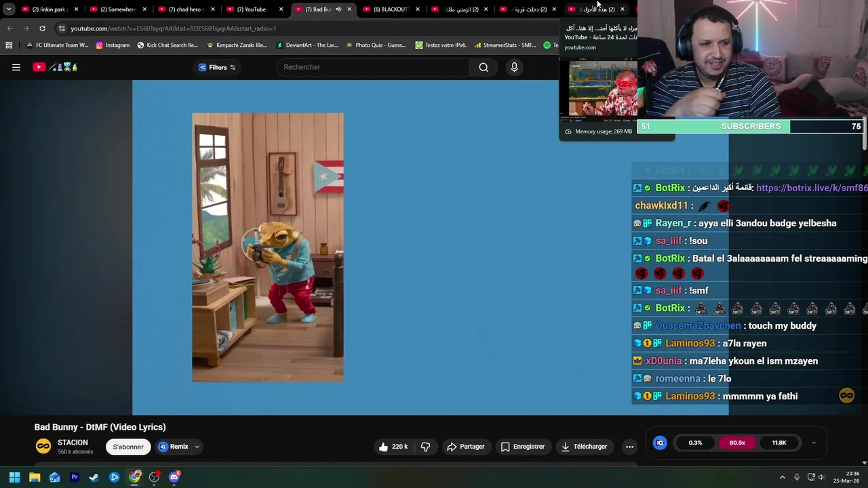868x488 pixels.
Task: Open Discord from taskbar
Action: (x=174, y=477)
